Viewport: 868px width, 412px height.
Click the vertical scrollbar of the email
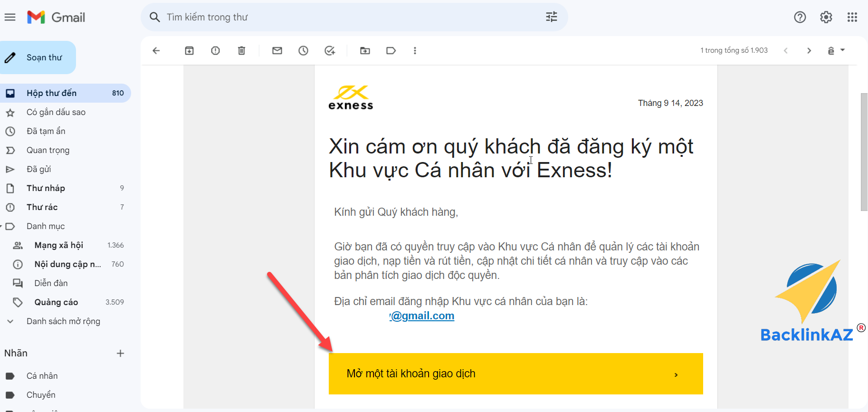click(x=864, y=152)
